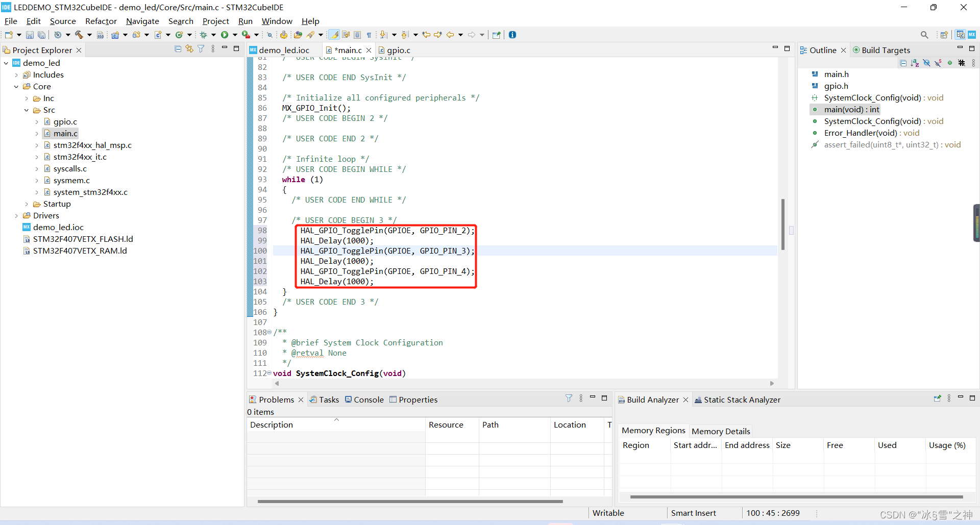Switch to the gpio.c editor tab
980x525 pixels.
394,50
